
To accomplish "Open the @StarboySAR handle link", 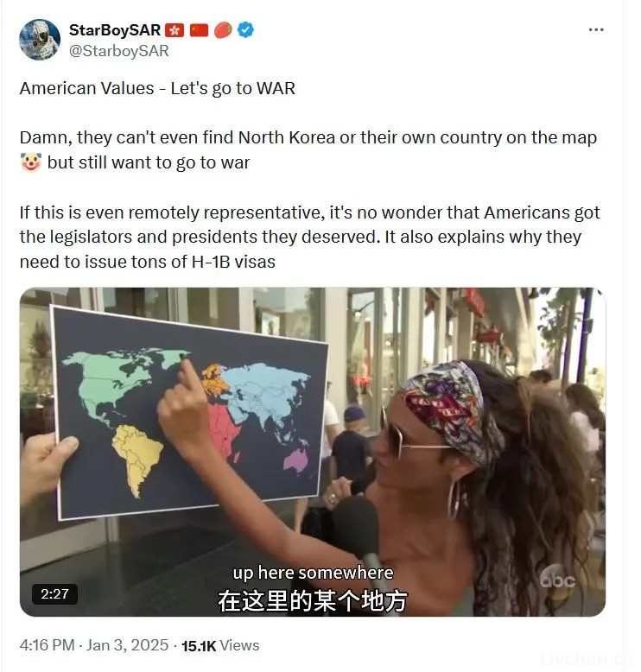I will pos(119,51).
